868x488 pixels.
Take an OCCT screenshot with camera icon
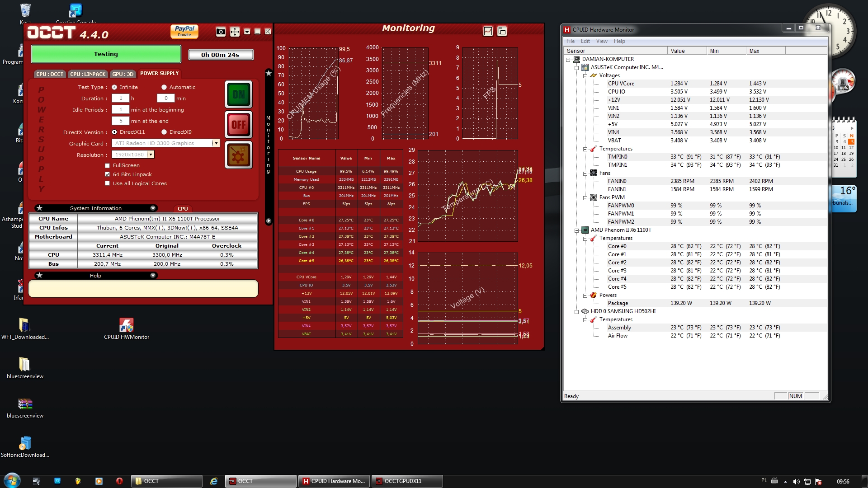pos(221,32)
